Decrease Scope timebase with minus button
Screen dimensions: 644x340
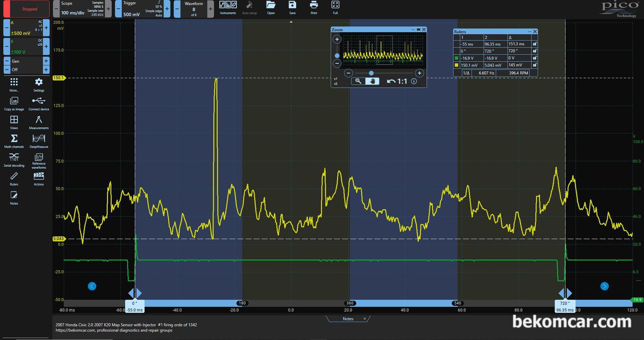(x=56, y=9)
